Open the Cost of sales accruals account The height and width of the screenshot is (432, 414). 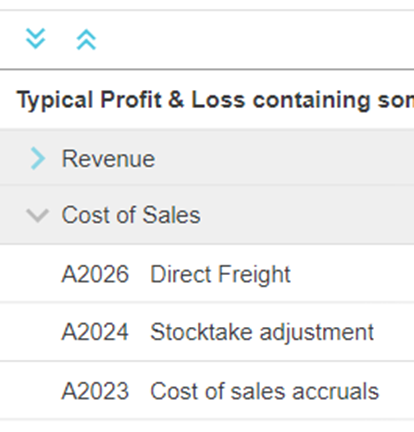tap(265, 391)
